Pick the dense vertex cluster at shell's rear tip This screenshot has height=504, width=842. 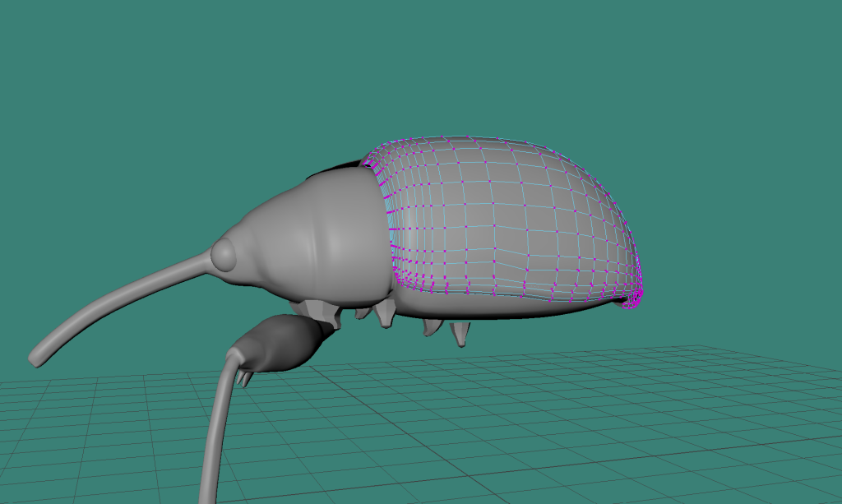pos(635,297)
